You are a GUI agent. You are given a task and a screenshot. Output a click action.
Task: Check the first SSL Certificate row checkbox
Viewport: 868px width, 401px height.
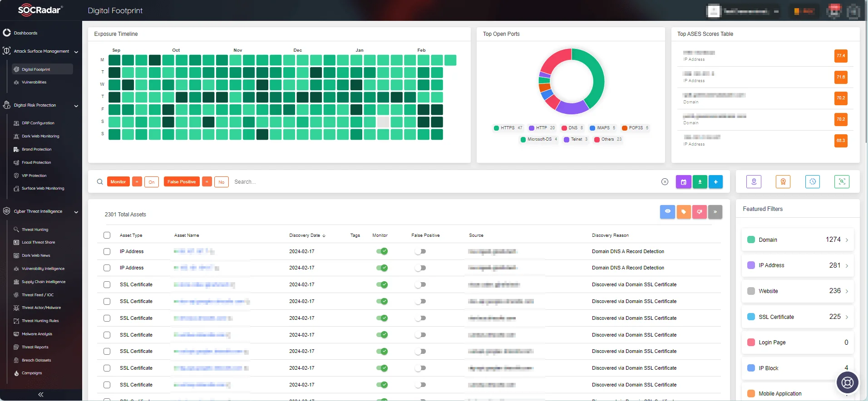coord(107,285)
